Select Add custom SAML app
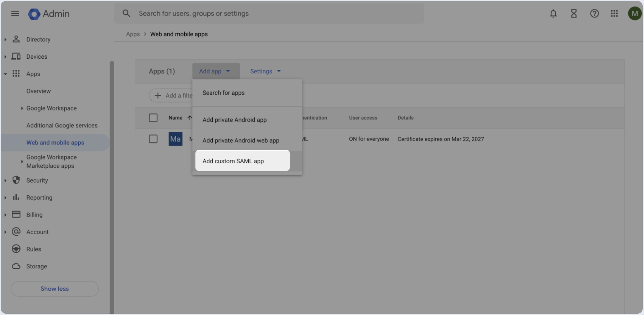This screenshot has width=644, height=315. (x=233, y=161)
